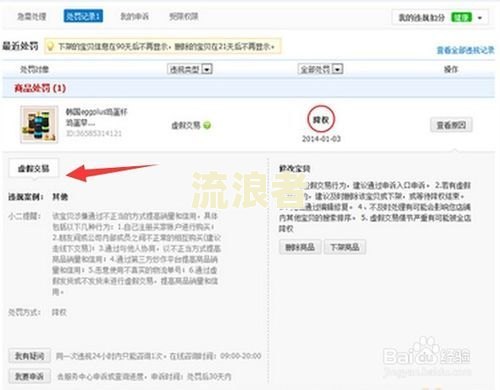Viewport: 500px width, 390px height.
Task: Click the circled 降权 penalty label
Action: click(x=321, y=119)
